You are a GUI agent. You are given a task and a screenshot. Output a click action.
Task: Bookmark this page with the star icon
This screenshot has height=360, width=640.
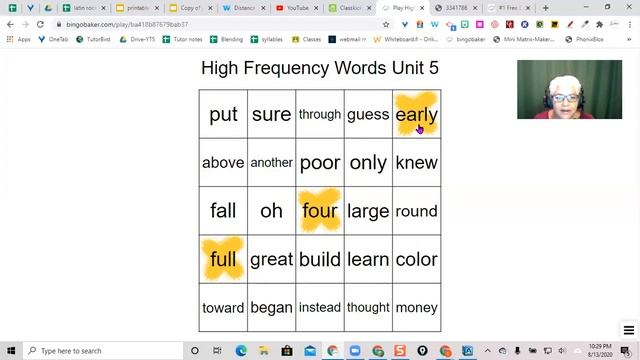pyautogui.click(x=386, y=24)
